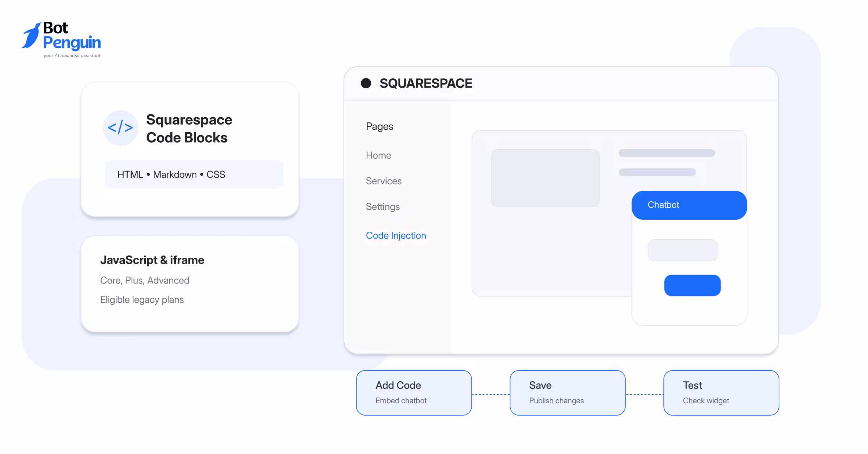The width and height of the screenshot is (868, 454).
Task: Click the BotPenguin logo
Action: point(61,39)
